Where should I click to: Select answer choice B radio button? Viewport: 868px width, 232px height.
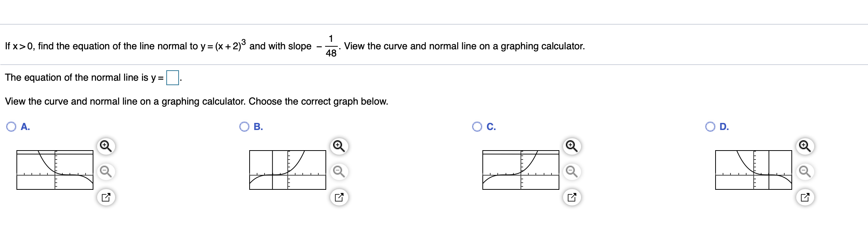(x=244, y=127)
